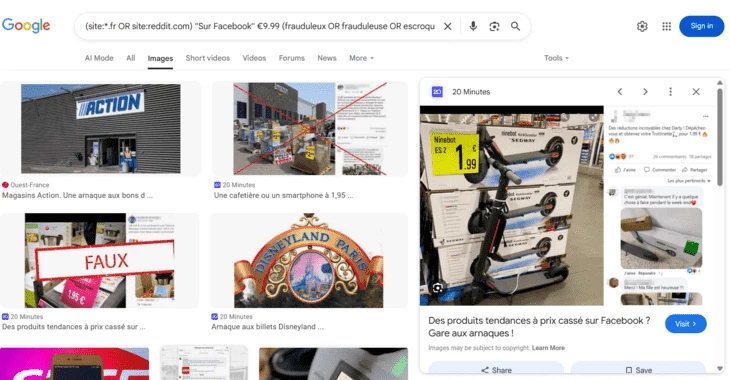Open Google Lens image search icon
The height and width of the screenshot is (380, 730).
click(x=494, y=27)
